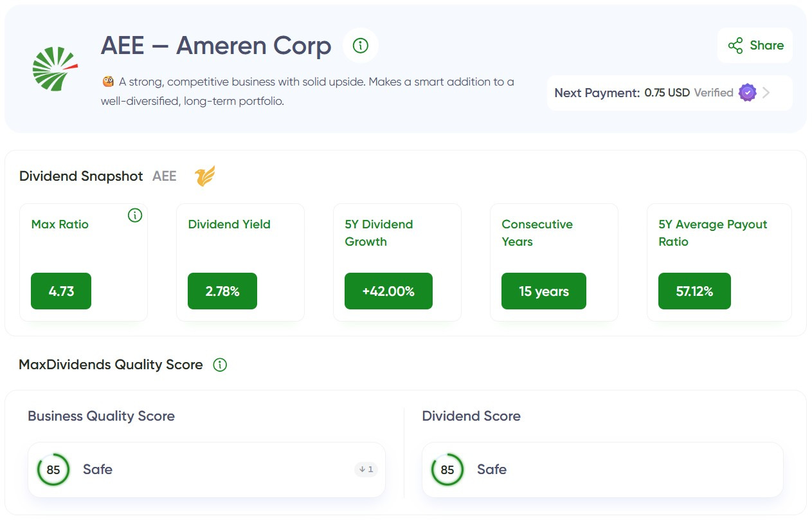The image size is (812, 521).
Task: Click 'AEE — Ameren Corp' title
Action: 216,46
